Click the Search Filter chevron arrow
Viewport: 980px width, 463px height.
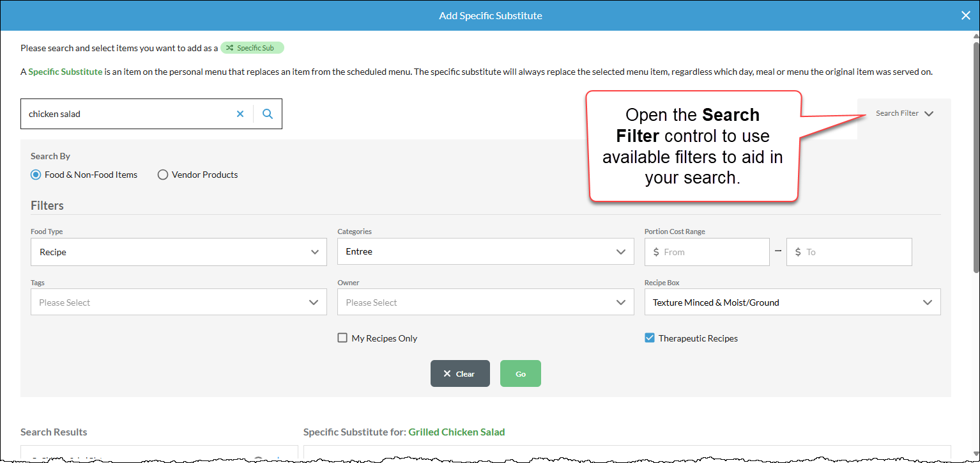(929, 114)
